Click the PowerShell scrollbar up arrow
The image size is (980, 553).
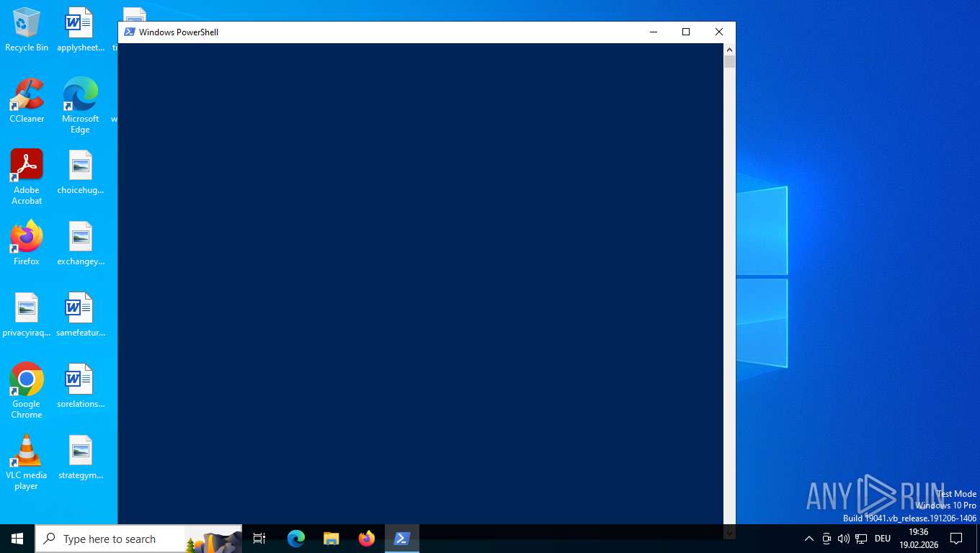[729, 50]
